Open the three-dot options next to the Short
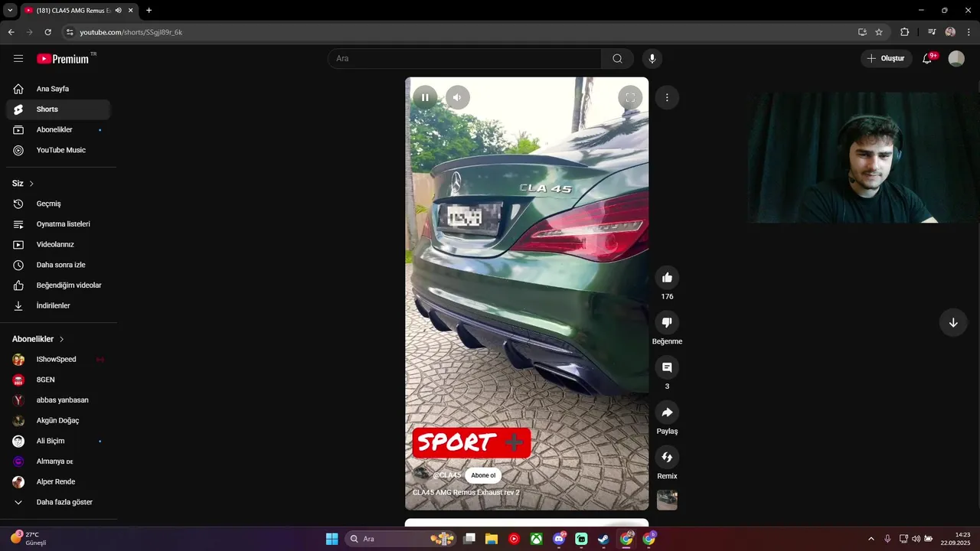 pyautogui.click(x=667, y=97)
